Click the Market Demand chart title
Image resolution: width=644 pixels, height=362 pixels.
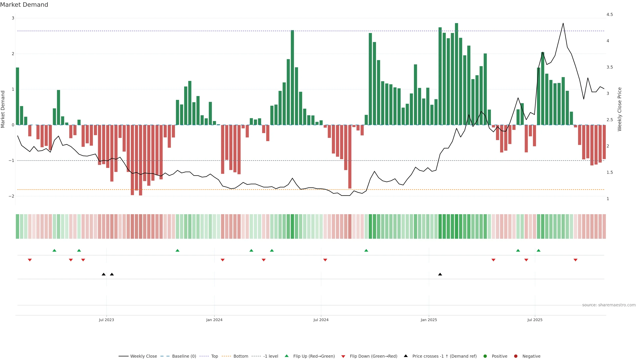(24, 5)
